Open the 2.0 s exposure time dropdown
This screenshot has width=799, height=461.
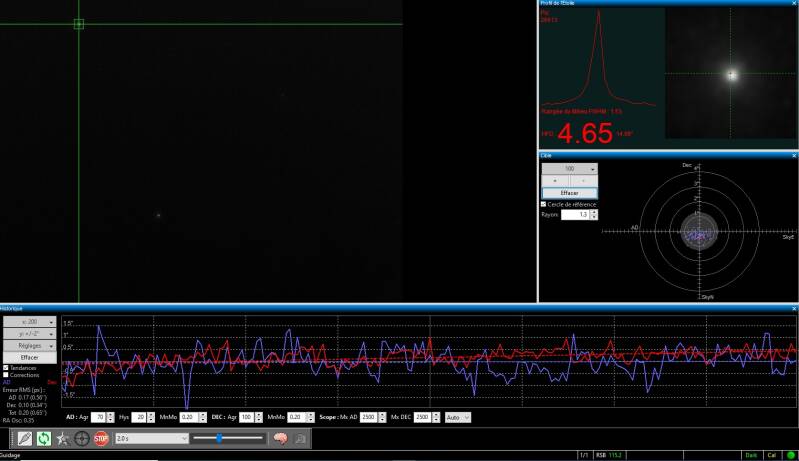(151, 438)
